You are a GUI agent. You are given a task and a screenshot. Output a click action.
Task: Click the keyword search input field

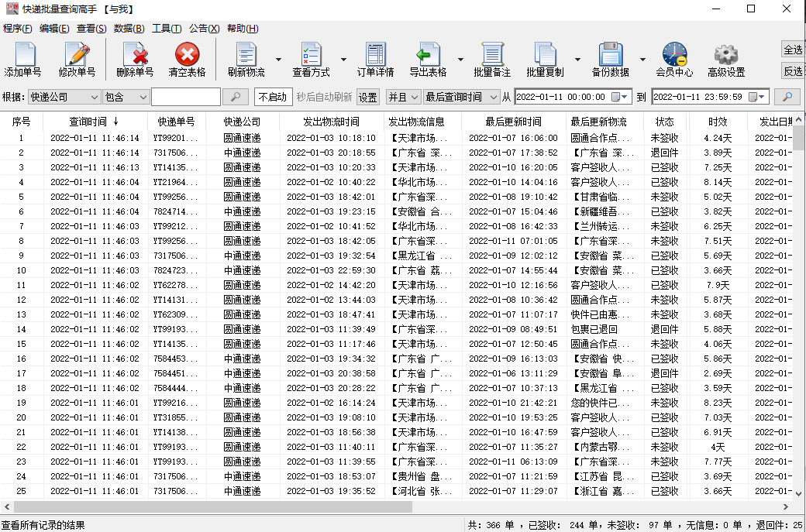[185, 97]
